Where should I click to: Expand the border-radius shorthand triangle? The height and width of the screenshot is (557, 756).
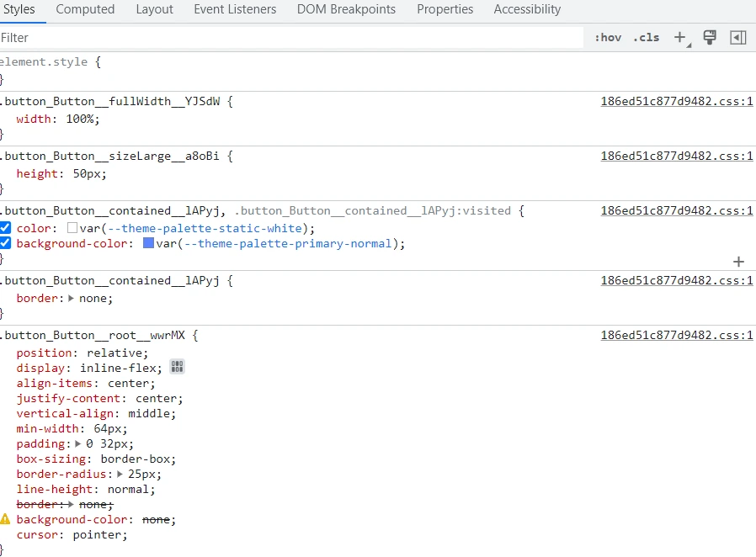click(120, 475)
